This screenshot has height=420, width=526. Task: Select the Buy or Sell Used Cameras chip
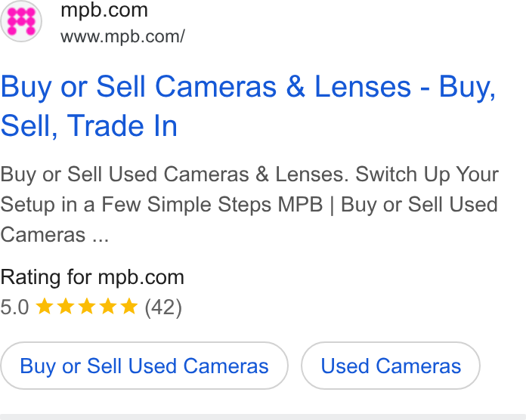point(144,366)
